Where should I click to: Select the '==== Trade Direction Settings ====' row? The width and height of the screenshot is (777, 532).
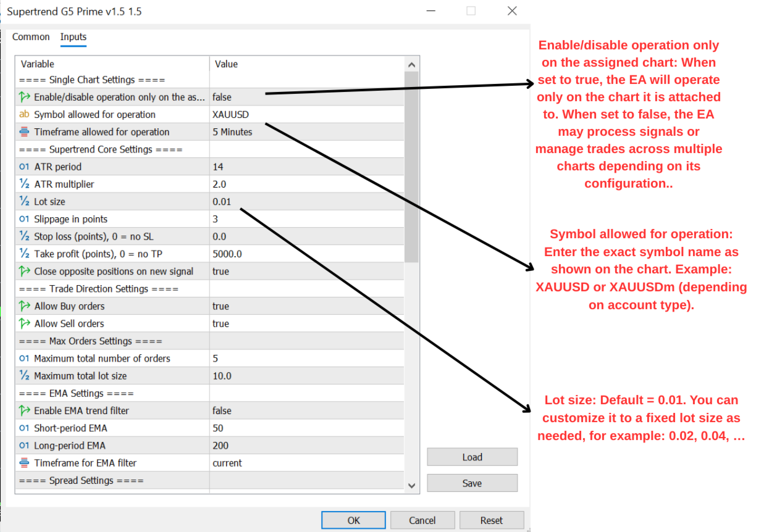pos(210,289)
